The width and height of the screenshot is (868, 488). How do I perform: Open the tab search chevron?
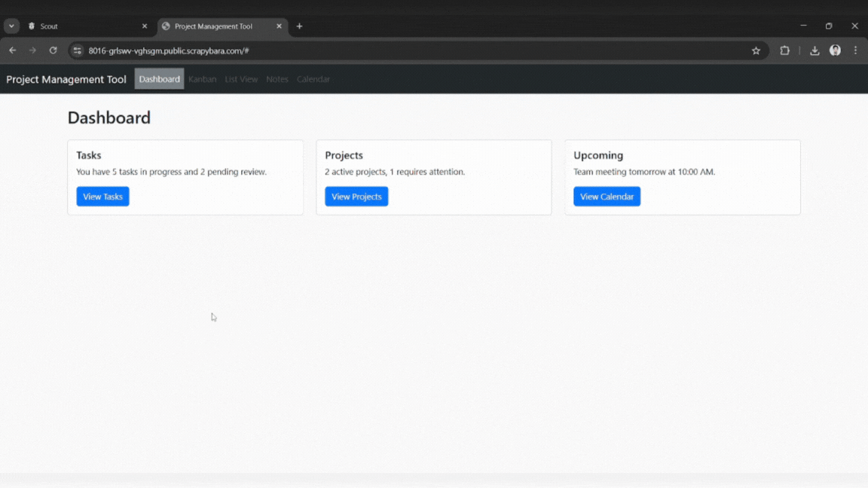[11, 26]
